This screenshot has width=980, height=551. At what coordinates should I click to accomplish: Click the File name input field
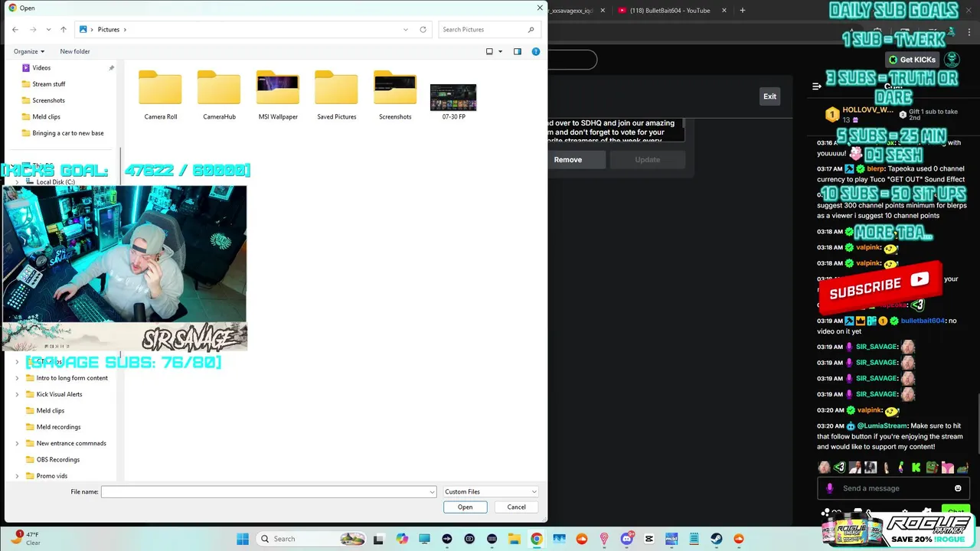coord(265,491)
